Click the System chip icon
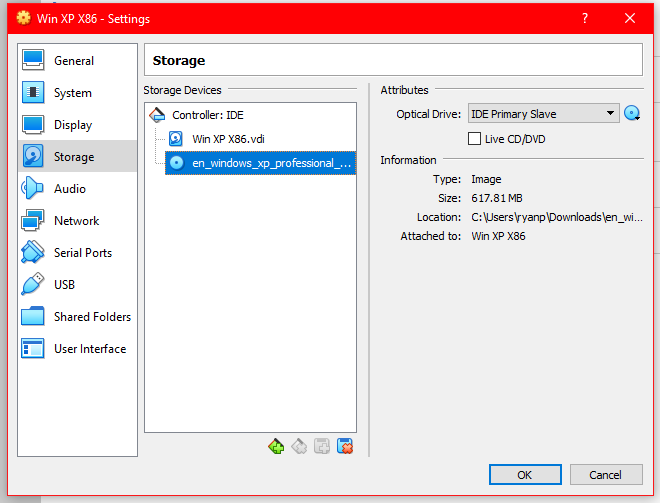This screenshot has height=503, width=660. tap(32, 92)
